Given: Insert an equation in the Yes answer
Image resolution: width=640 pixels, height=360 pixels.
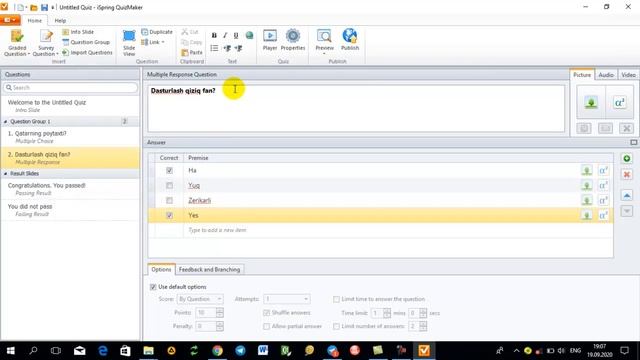Looking at the screenshot, I should pos(603,215).
